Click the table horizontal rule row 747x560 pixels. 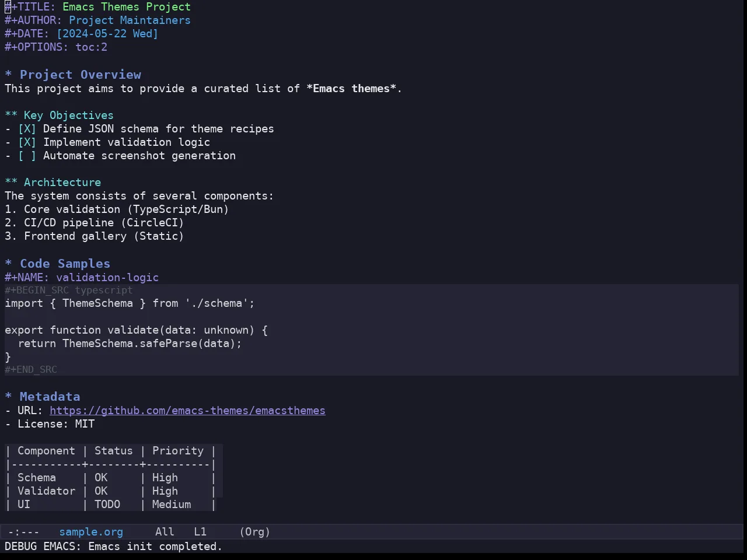(111, 464)
